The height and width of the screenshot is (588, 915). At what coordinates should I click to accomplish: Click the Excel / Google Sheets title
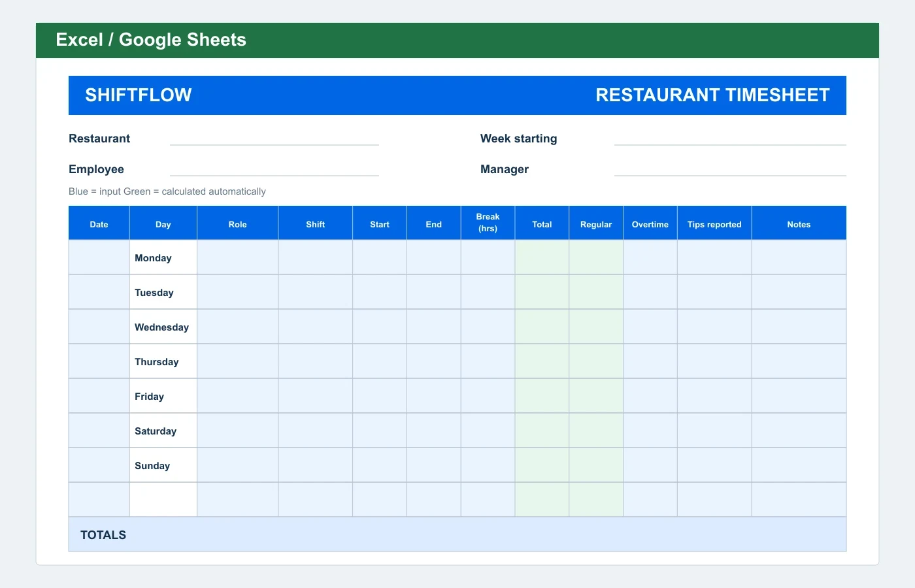tap(151, 40)
